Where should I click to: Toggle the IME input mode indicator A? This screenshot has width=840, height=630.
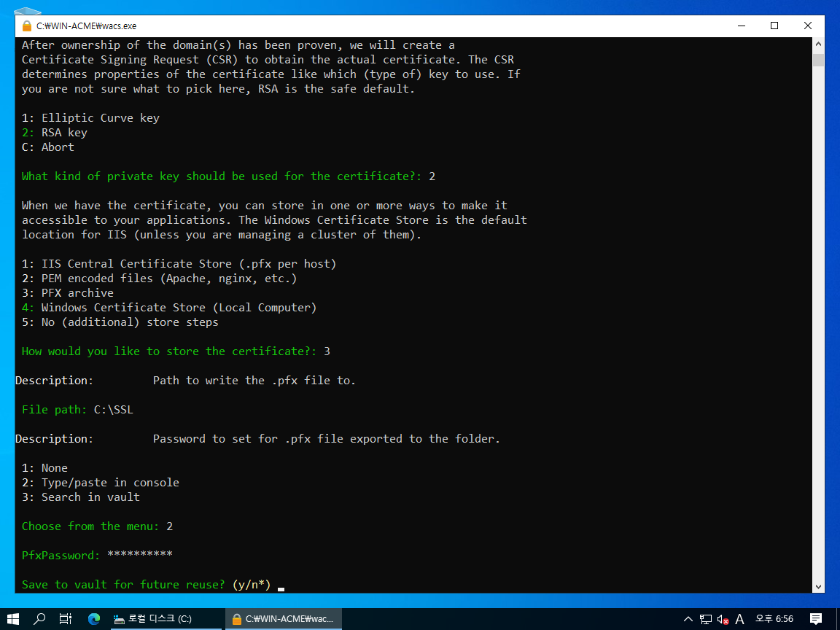click(740, 619)
